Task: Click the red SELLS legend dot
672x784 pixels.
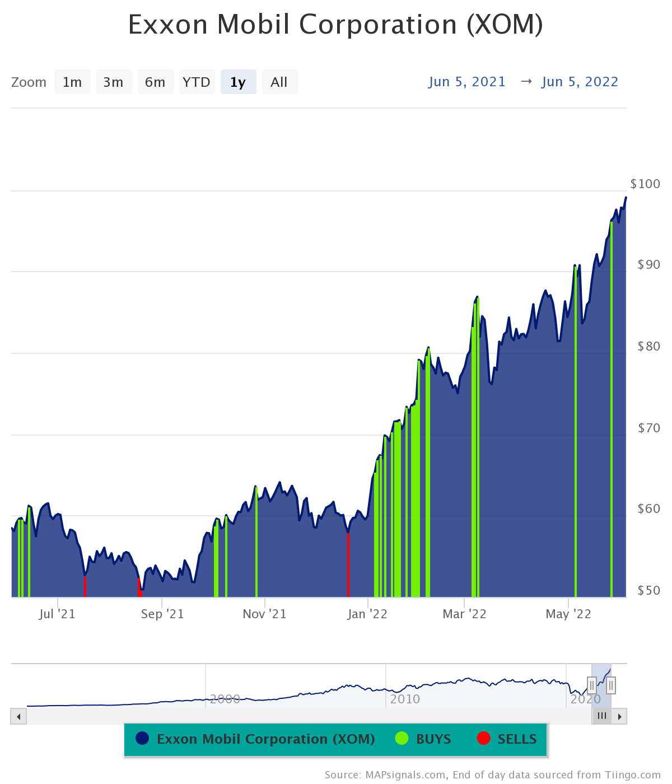Action: pyautogui.click(x=483, y=739)
